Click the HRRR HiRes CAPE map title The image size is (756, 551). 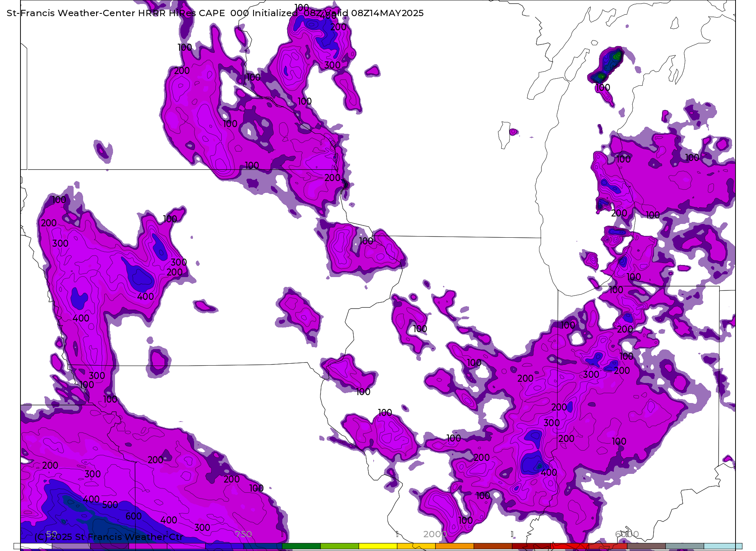click(x=215, y=13)
